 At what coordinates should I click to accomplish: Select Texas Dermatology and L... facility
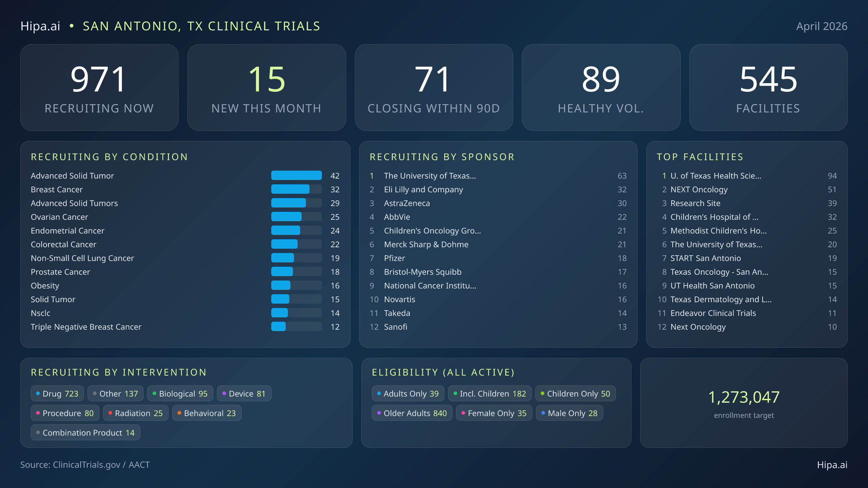(747, 299)
